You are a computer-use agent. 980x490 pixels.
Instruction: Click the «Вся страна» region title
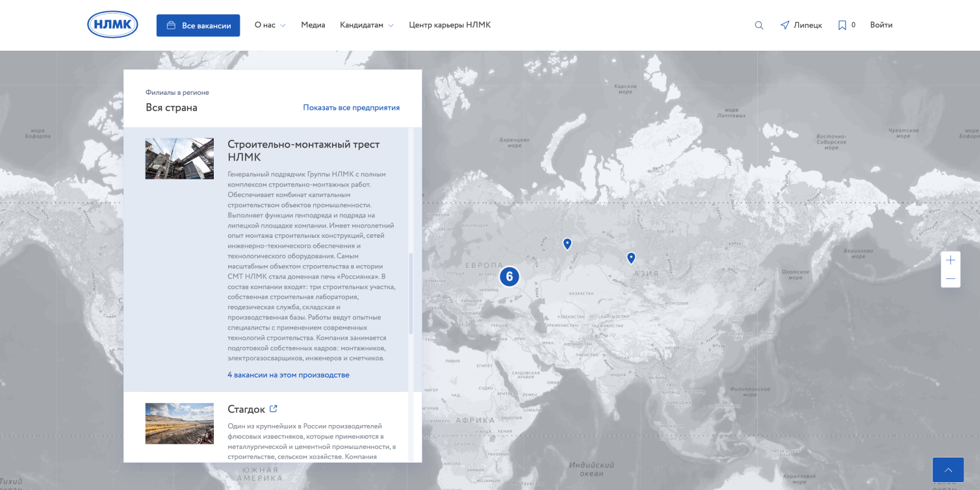click(172, 108)
